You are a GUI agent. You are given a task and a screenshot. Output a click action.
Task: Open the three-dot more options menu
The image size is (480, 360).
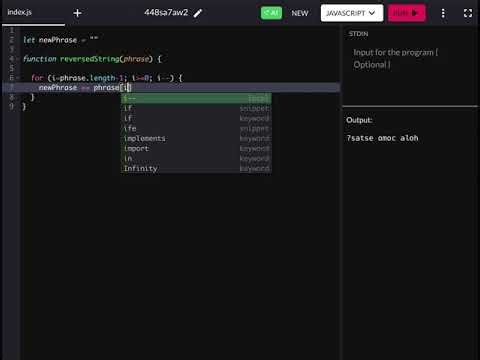click(x=443, y=13)
